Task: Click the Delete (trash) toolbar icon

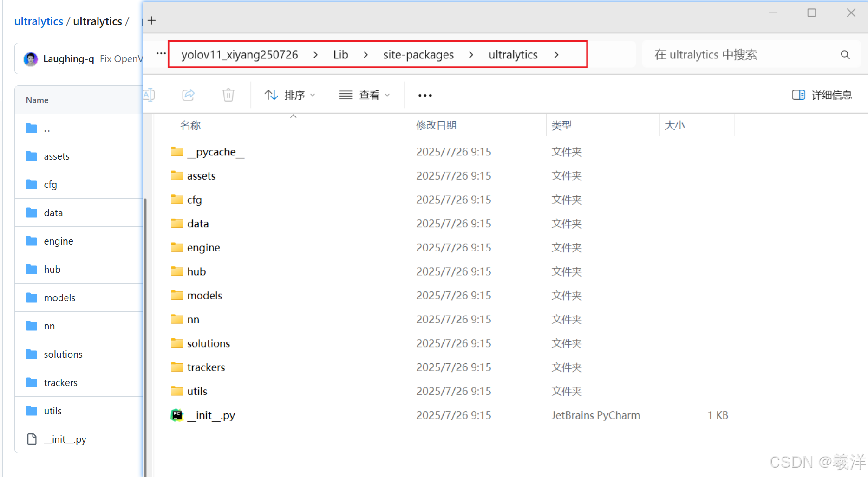Action: click(228, 95)
